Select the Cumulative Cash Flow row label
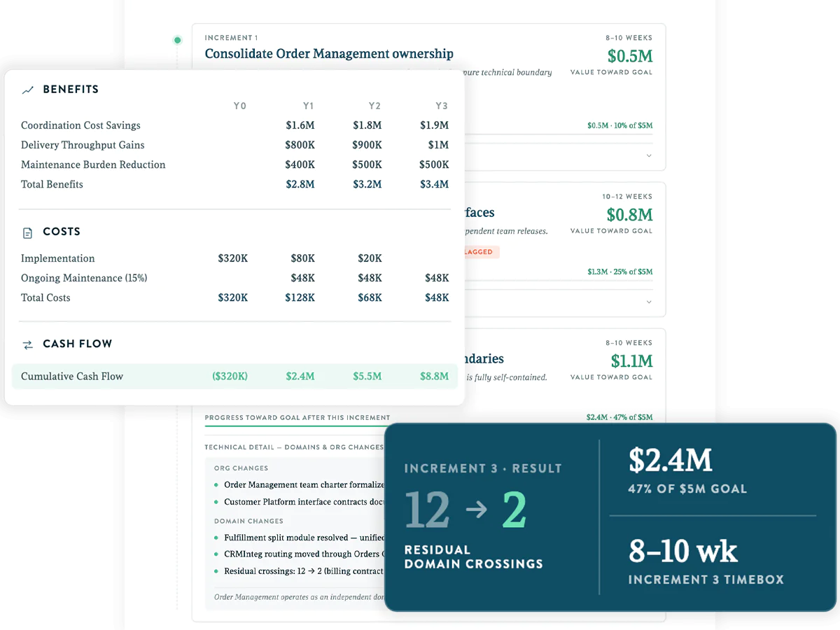840x630 pixels. pos(72,376)
